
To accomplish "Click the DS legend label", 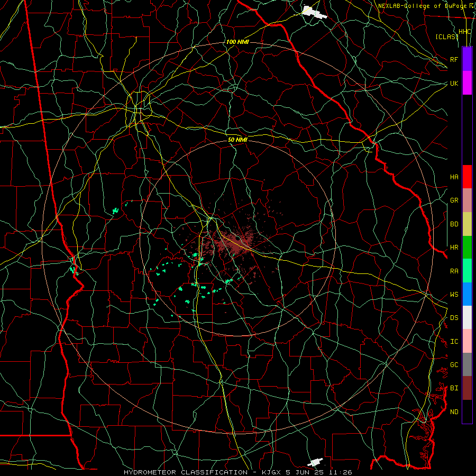I will 454,318.
